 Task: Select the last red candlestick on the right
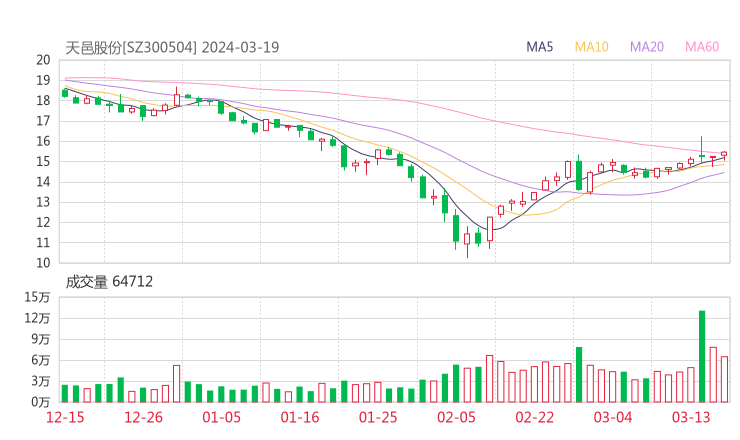tap(724, 154)
